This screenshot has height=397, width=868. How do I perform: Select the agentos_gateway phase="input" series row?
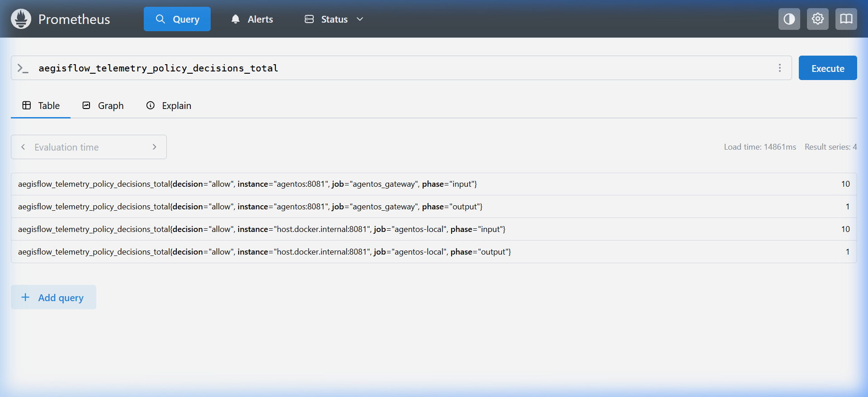pyautogui.click(x=434, y=184)
